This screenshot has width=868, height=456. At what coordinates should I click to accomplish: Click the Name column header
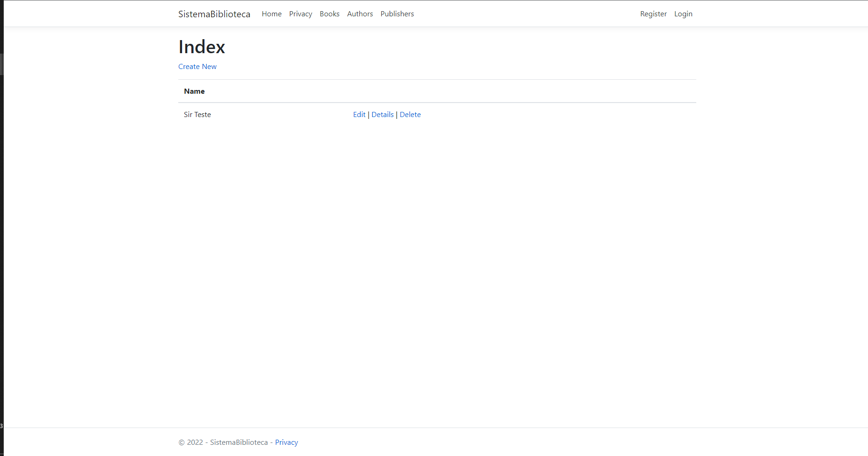[195, 91]
